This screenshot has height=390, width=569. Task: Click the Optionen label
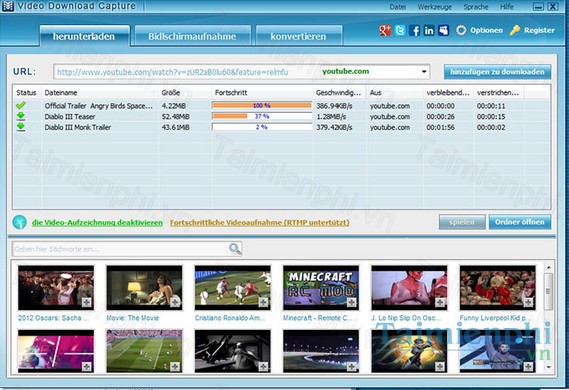point(486,30)
